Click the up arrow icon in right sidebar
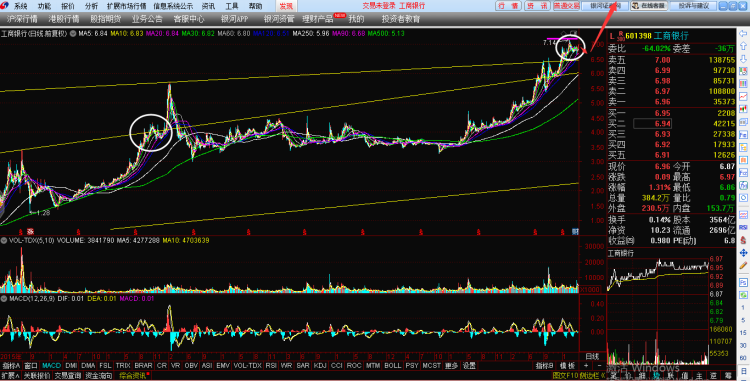This screenshot has width=750, height=381. [x=743, y=46]
